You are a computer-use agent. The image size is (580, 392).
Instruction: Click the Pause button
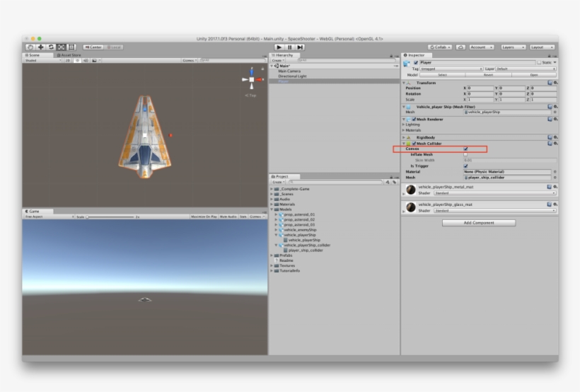pyautogui.click(x=290, y=47)
